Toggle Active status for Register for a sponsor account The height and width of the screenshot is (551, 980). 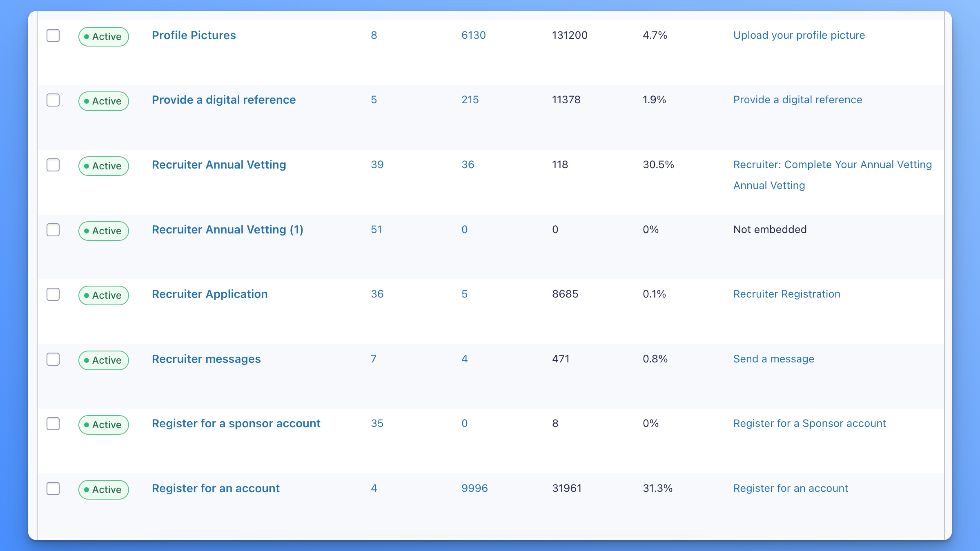pyautogui.click(x=104, y=425)
